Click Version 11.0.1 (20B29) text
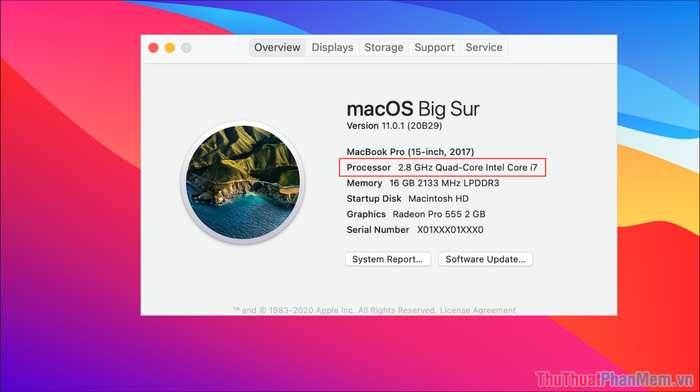The image size is (700, 392). click(x=394, y=126)
